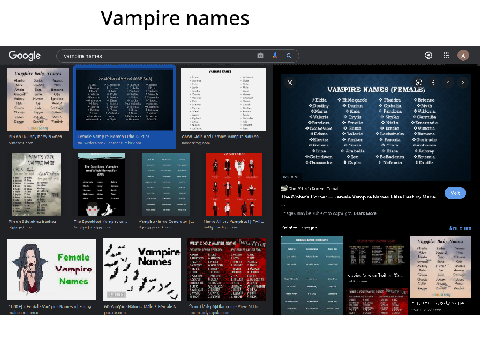Open the Google account avatar
Screen dimensions: 480x360
pos(463,55)
